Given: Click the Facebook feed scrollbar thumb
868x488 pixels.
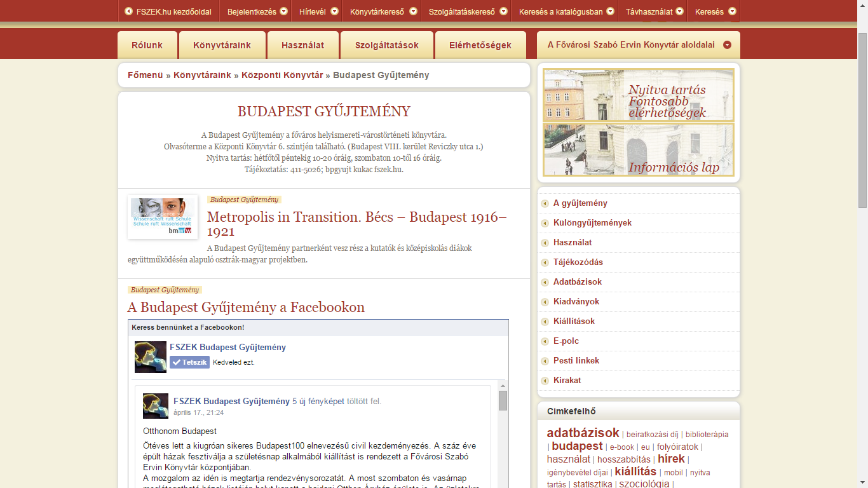Looking at the screenshot, I should click(x=503, y=401).
